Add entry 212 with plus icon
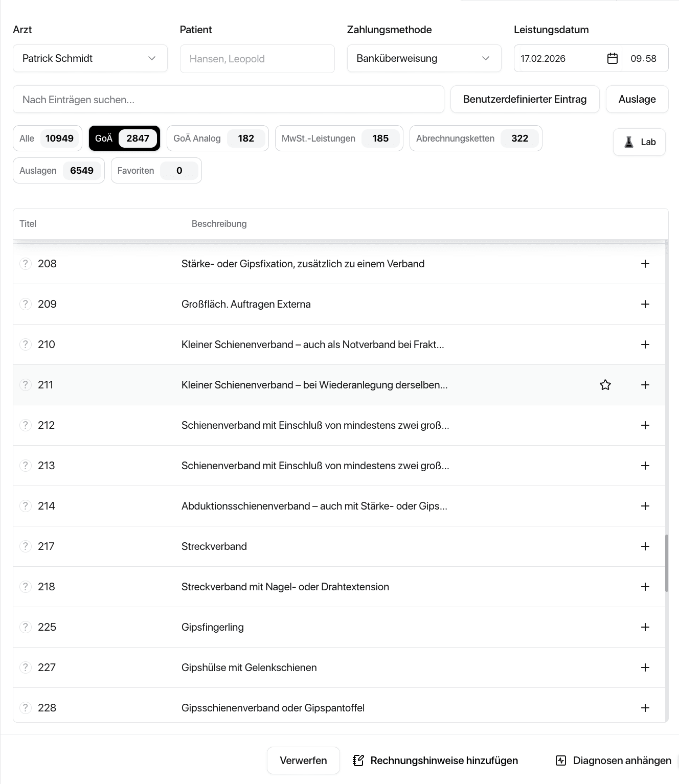 [645, 425]
